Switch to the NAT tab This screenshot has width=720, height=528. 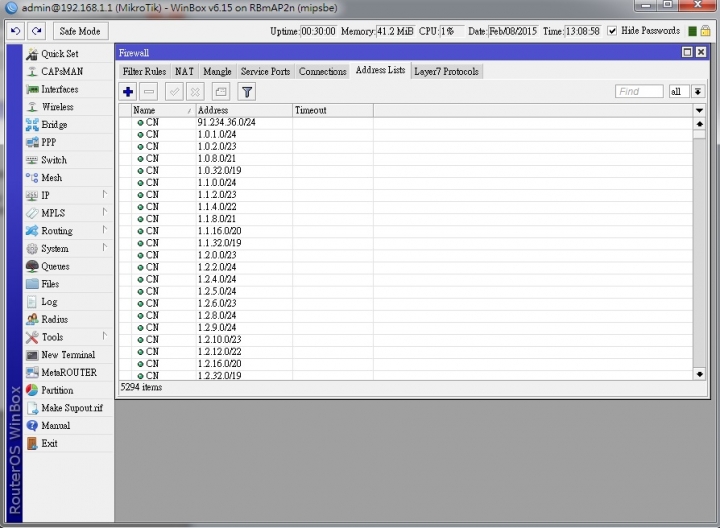[185, 72]
